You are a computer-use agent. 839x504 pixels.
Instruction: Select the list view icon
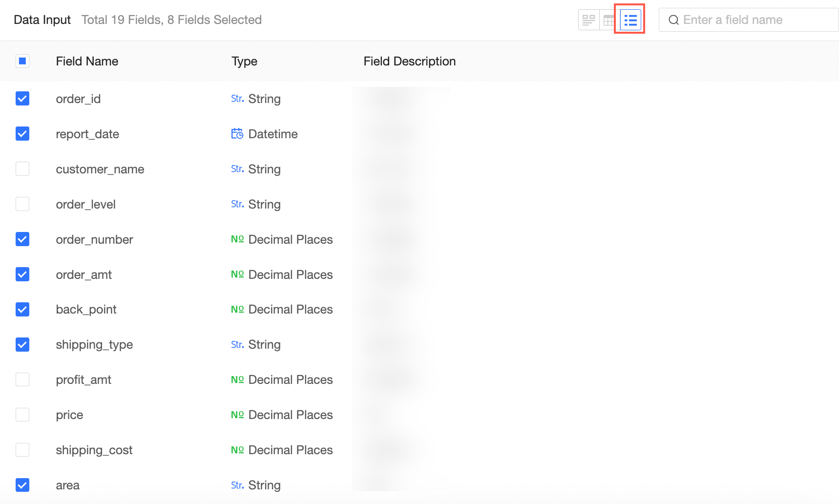tap(630, 20)
